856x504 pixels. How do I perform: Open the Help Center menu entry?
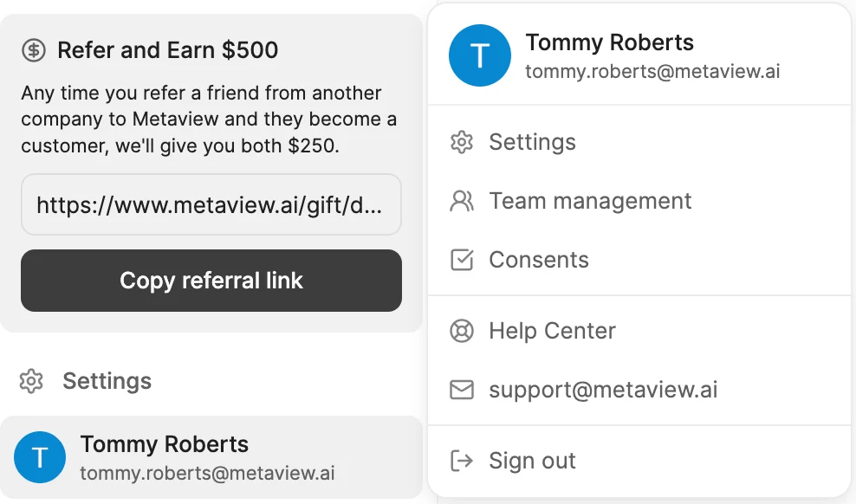point(639,331)
